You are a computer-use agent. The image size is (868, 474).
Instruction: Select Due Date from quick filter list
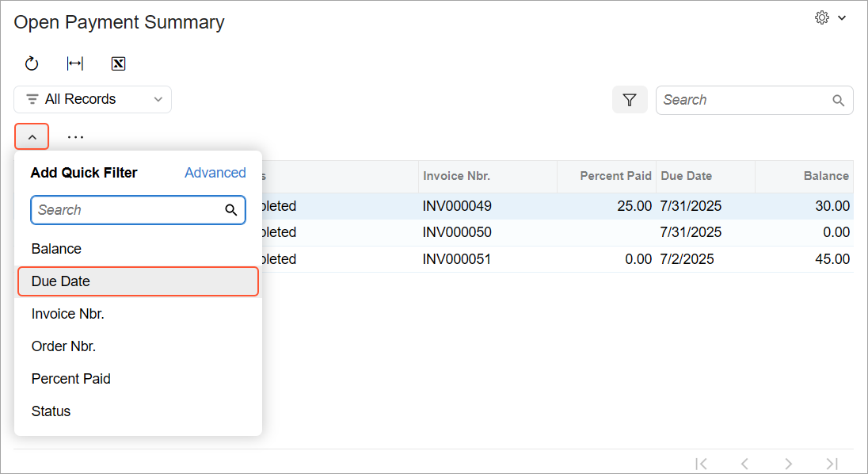tap(138, 281)
